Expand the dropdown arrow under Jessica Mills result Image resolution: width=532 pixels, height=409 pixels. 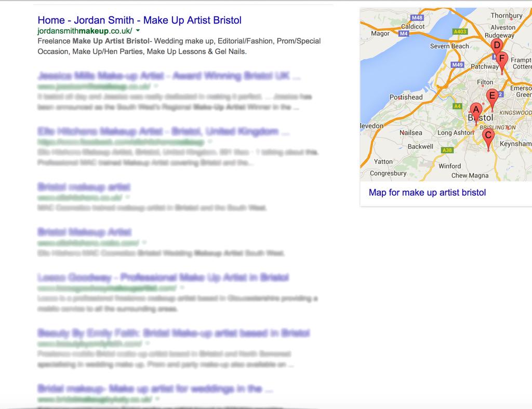(x=156, y=86)
